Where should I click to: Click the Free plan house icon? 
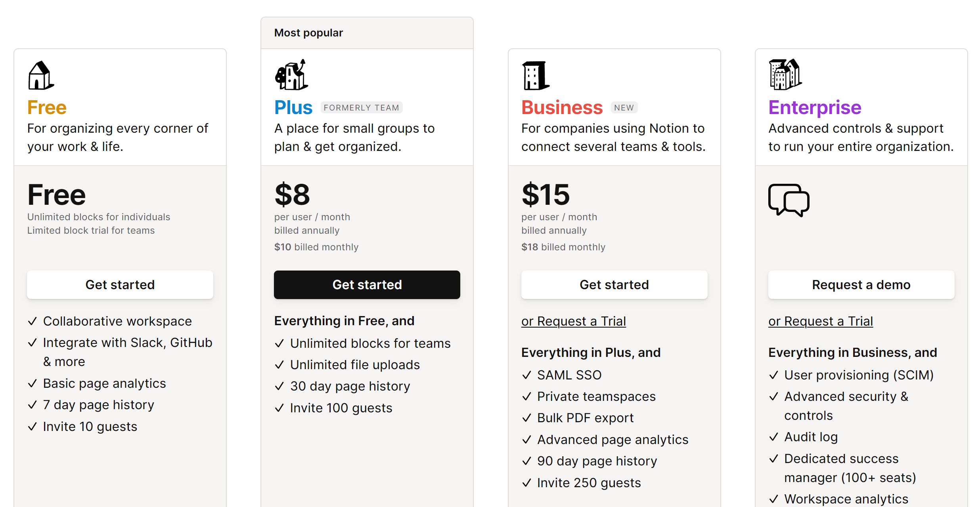pos(41,75)
